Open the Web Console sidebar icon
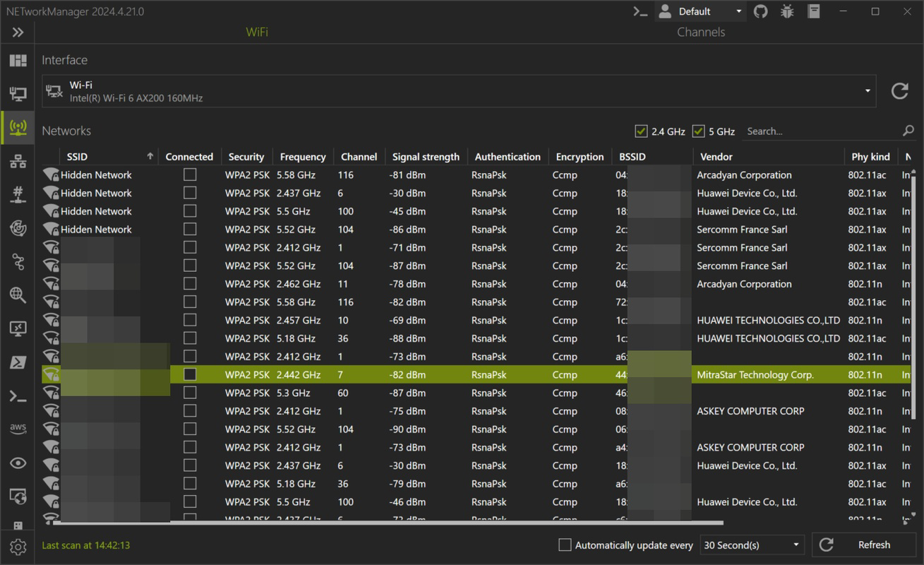The image size is (924, 565). 18,496
